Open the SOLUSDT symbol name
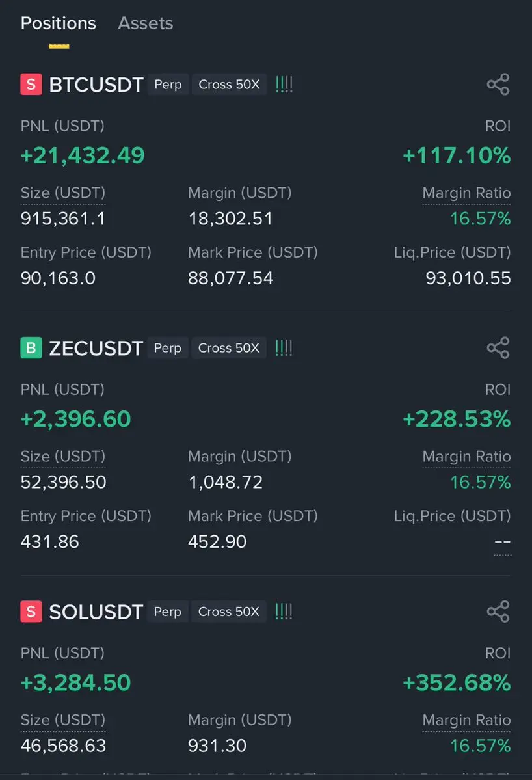Viewport: 532px width, 780px height. point(96,612)
